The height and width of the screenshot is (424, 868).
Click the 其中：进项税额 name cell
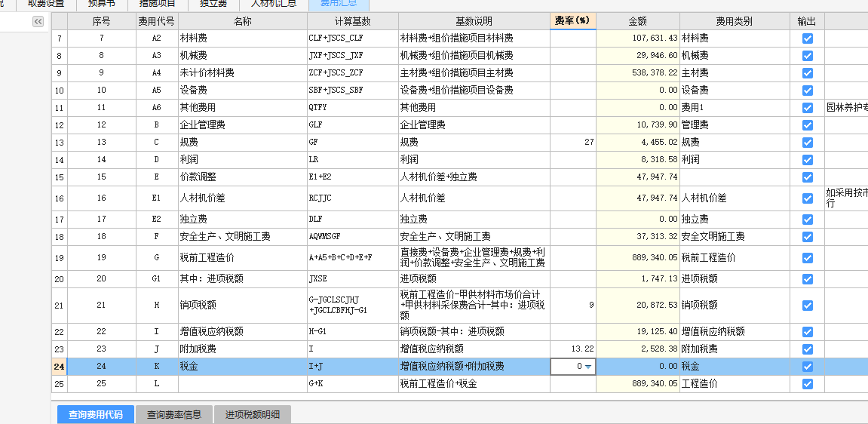pyautogui.click(x=243, y=279)
